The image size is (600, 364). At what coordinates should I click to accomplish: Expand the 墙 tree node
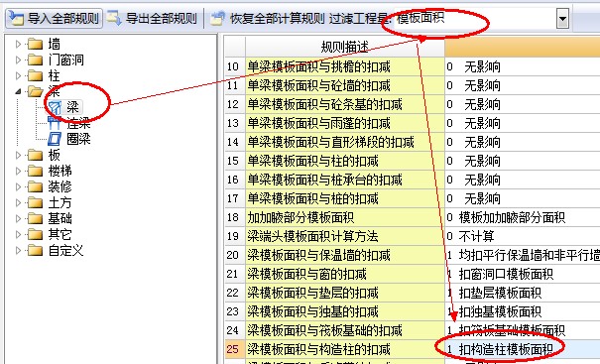tap(18, 44)
